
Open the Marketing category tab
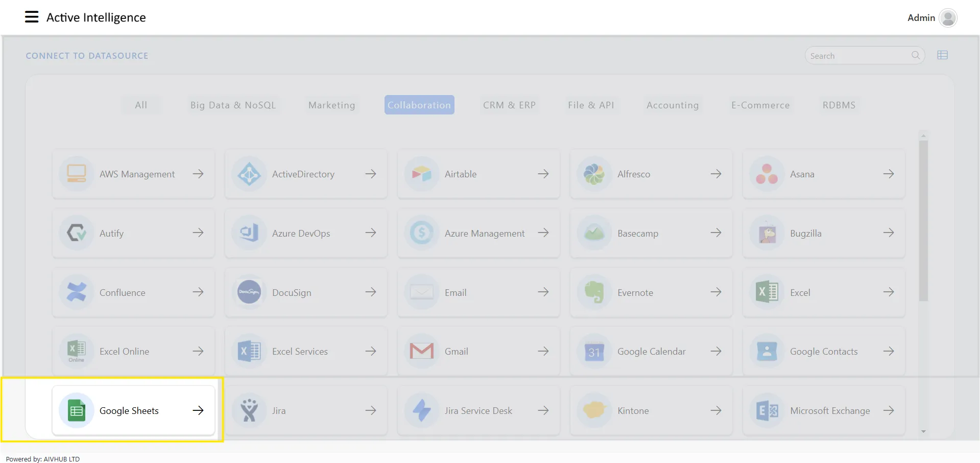pos(331,105)
